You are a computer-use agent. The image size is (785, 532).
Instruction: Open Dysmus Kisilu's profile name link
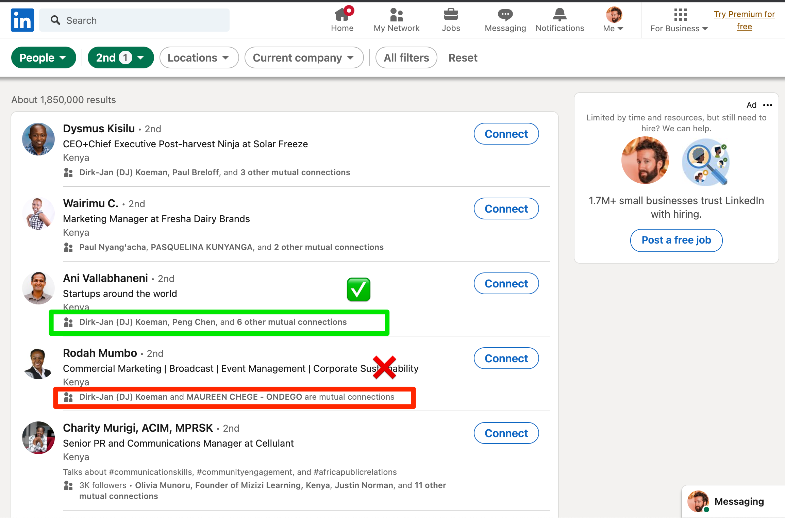tap(99, 129)
